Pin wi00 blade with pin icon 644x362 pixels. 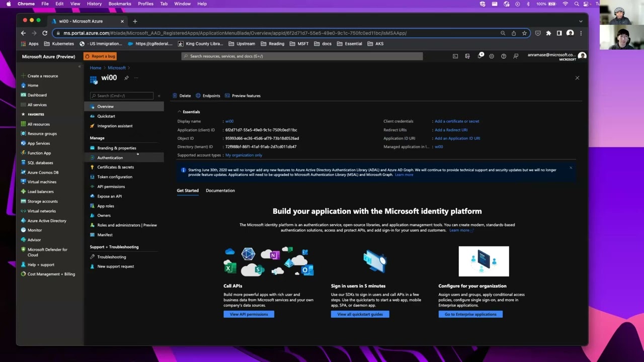126,78
